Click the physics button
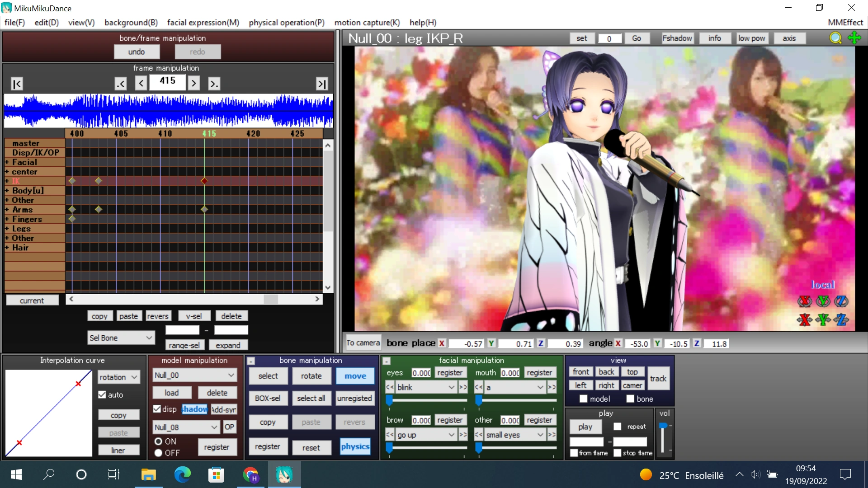 (x=355, y=447)
